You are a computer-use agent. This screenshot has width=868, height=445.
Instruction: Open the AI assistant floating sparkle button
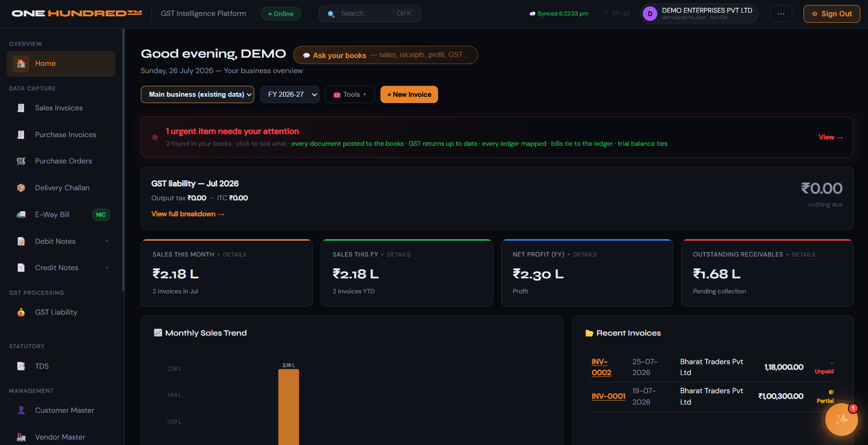click(x=841, y=420)
